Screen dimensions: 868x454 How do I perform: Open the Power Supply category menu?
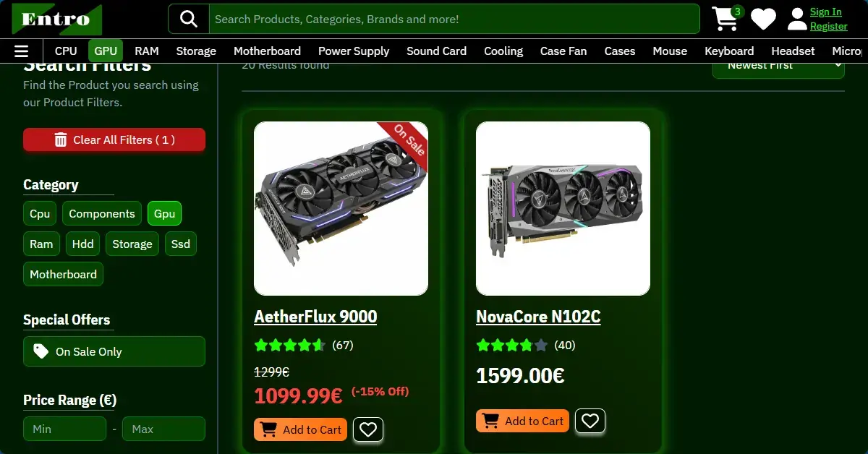pos(354,51)
